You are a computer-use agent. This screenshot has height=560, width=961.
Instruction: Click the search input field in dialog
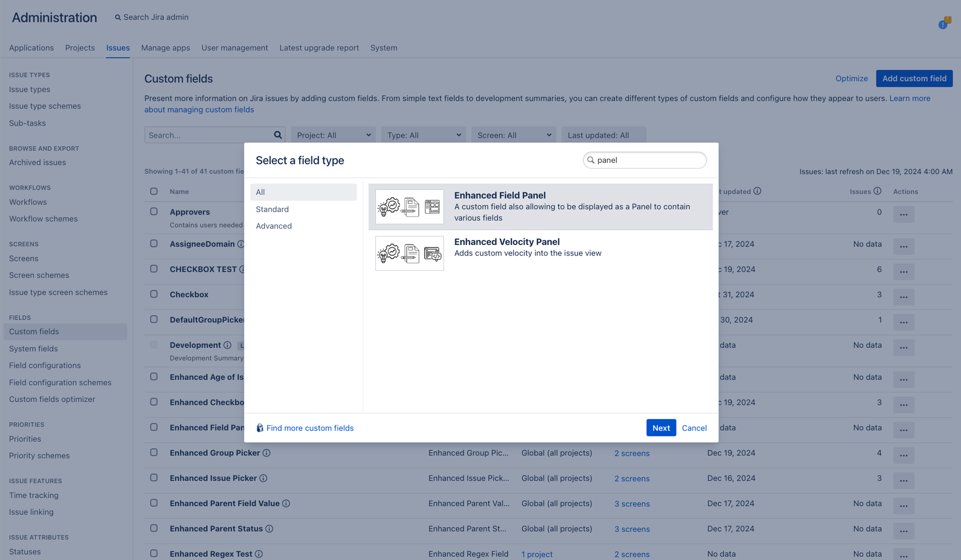click(644, 160)
